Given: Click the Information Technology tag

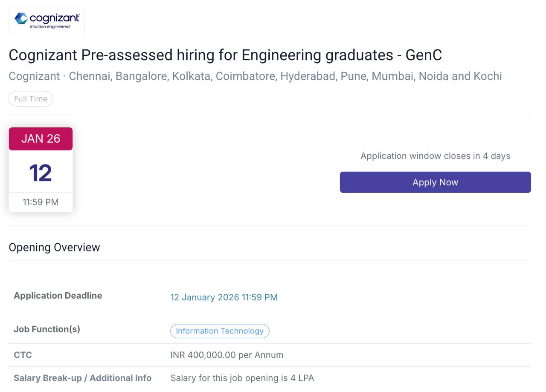Looking at the screenshot, I should click(x=220, y=331).
